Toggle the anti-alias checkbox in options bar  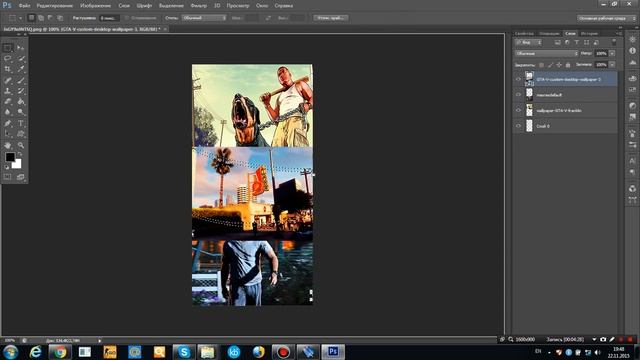click(127, 18)
